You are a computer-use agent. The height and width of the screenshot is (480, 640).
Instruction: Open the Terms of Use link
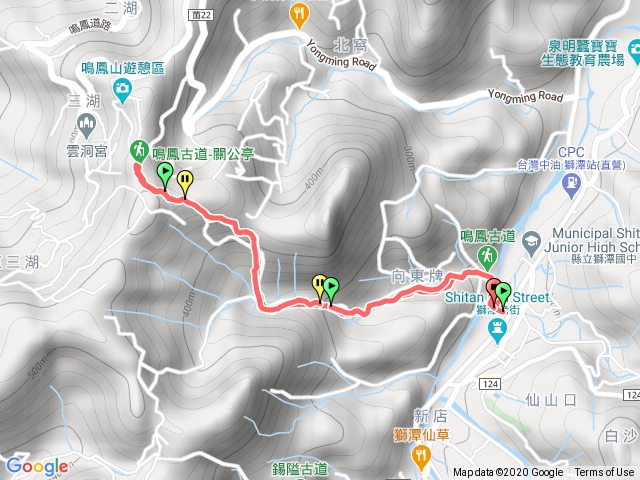point(606,472)
